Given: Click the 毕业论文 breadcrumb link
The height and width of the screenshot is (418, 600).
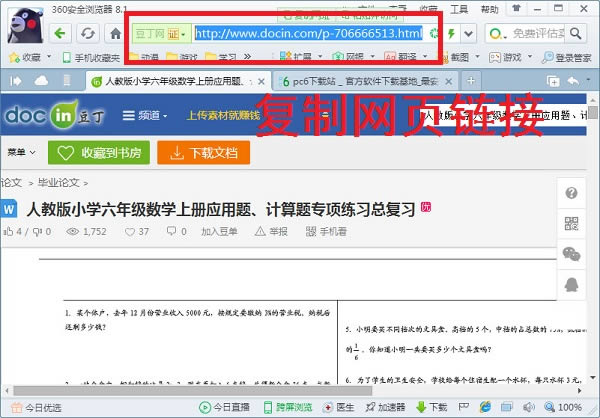Looking at the screenshot, I should point(59,184).
